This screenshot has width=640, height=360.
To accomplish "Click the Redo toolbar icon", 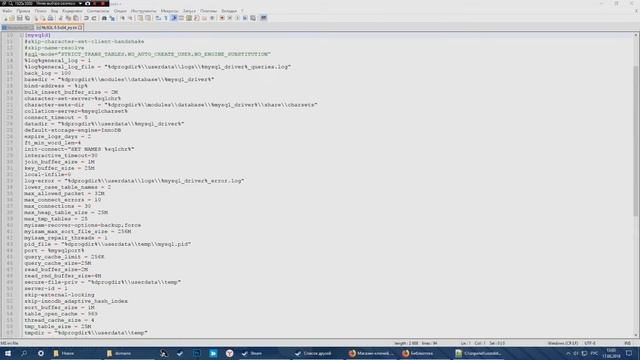I will pos(94,18).
